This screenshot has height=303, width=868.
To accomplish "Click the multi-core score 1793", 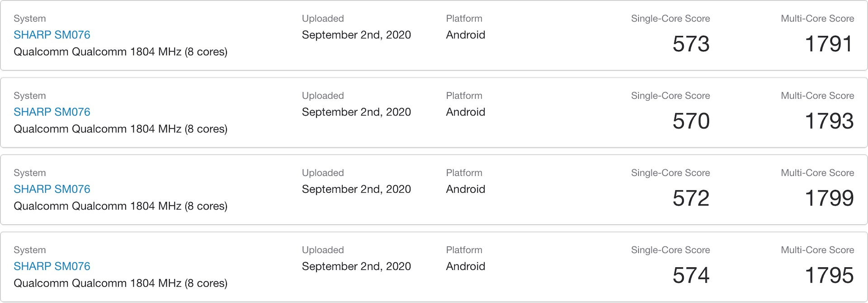I will click(x=829, y=121).
